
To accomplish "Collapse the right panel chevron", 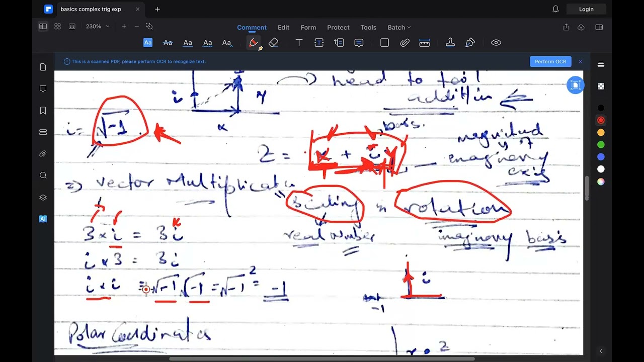I will coord(601,351).
